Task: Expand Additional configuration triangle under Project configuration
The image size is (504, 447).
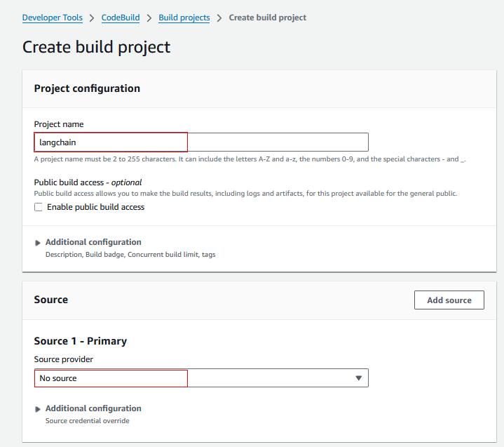Action: (38, 243)
